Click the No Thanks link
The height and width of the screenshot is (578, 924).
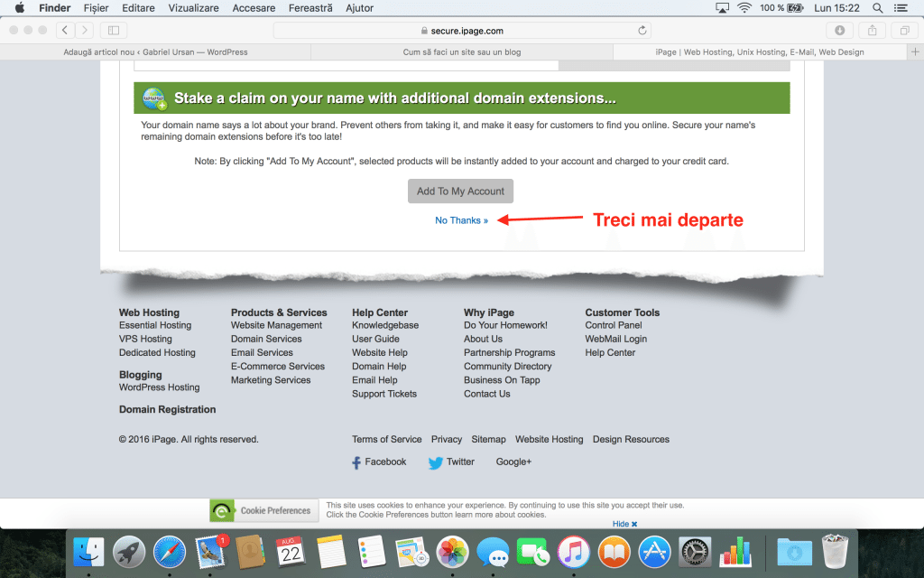coord(461,220)
